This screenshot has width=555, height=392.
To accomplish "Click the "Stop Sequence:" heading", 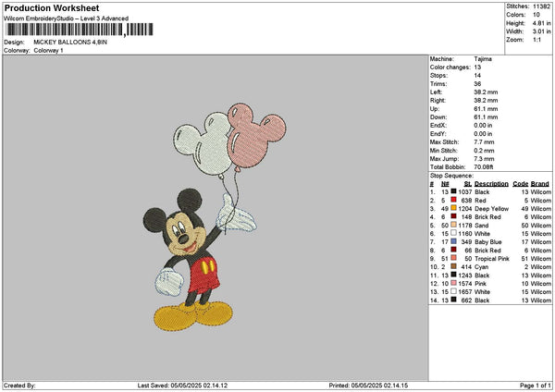I will tap(451, 176).
